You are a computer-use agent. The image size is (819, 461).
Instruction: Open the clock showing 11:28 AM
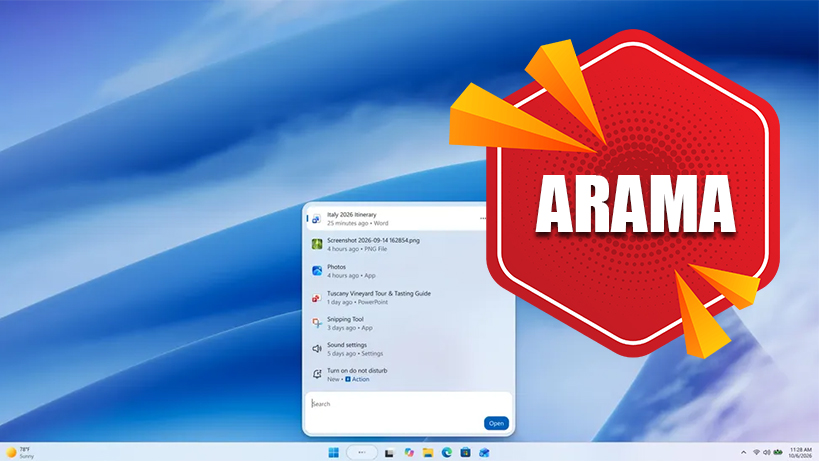800,453
